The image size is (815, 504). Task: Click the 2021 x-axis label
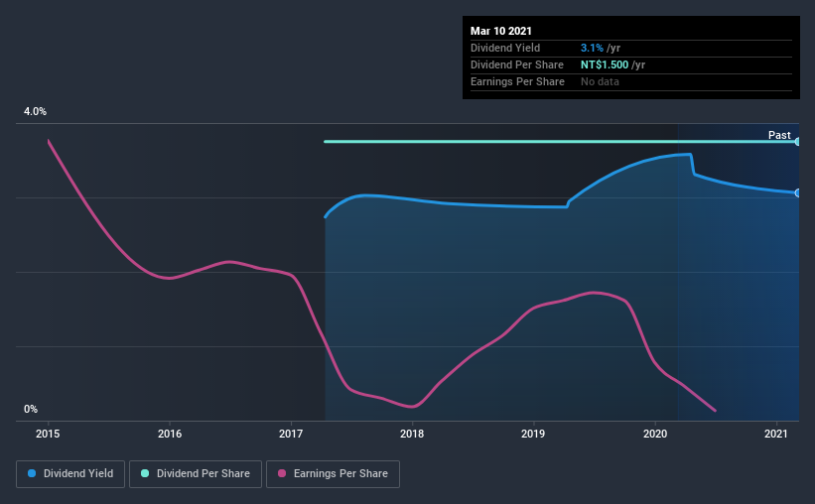click(776, 434)
